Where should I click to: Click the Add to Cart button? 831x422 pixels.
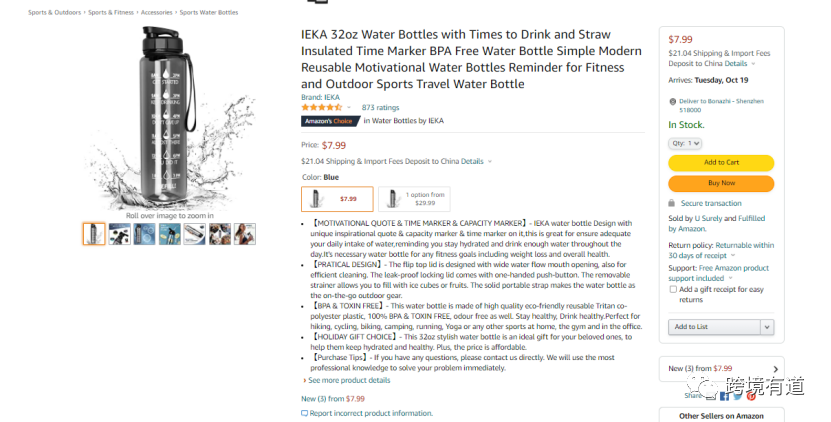[721, 163]
